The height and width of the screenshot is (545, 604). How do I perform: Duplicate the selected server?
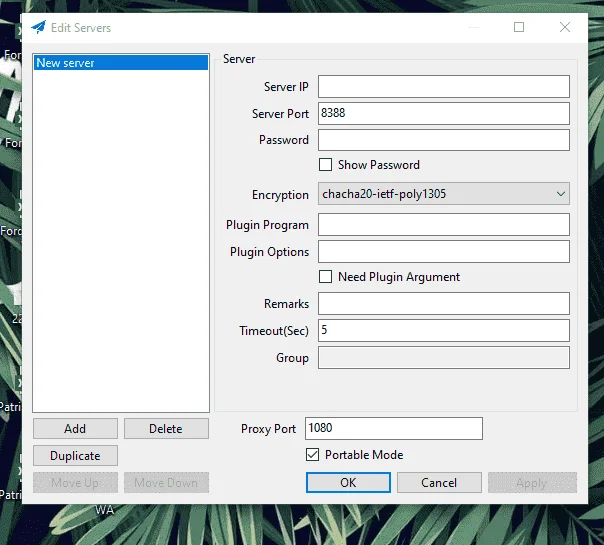75,456
